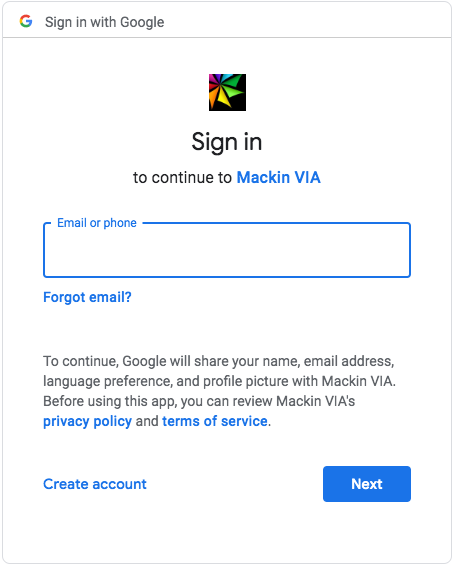Click the Google G logo icon
The width and height of the screenshot is (461, 565).
pyautogui.click(x=26, y=21)
